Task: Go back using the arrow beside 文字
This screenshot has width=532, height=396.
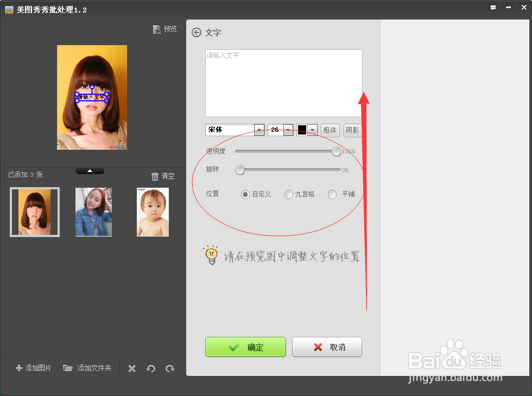Action: click(x=195, y=33)
